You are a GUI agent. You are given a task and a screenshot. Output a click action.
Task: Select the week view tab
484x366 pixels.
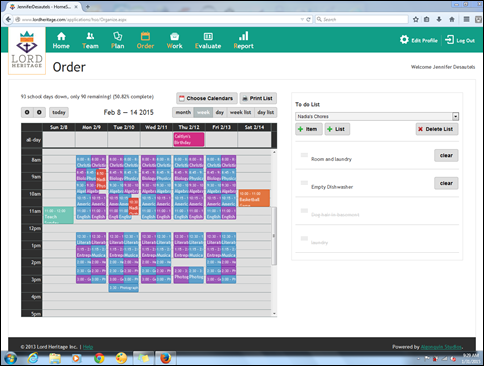click(x=203, y=112)
